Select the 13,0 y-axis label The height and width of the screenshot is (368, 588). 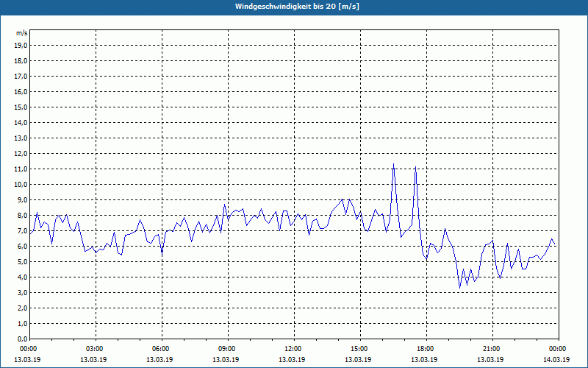tap(21, 138)
